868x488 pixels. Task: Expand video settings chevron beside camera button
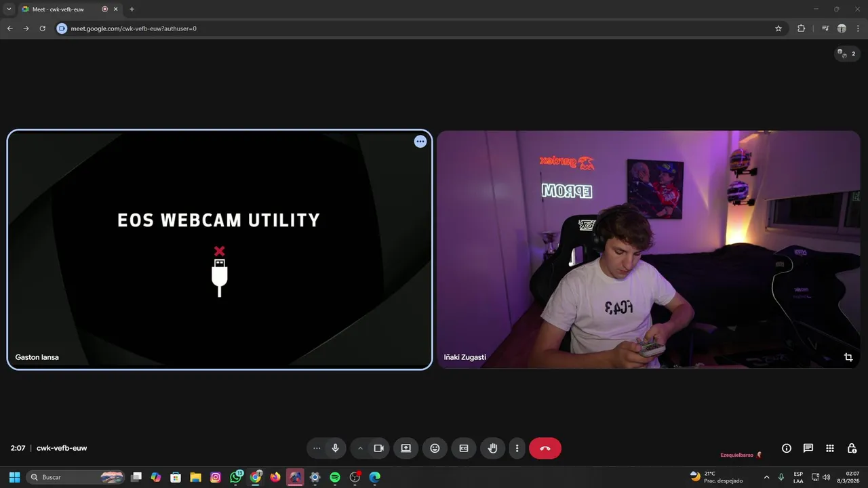pos(360,448)
